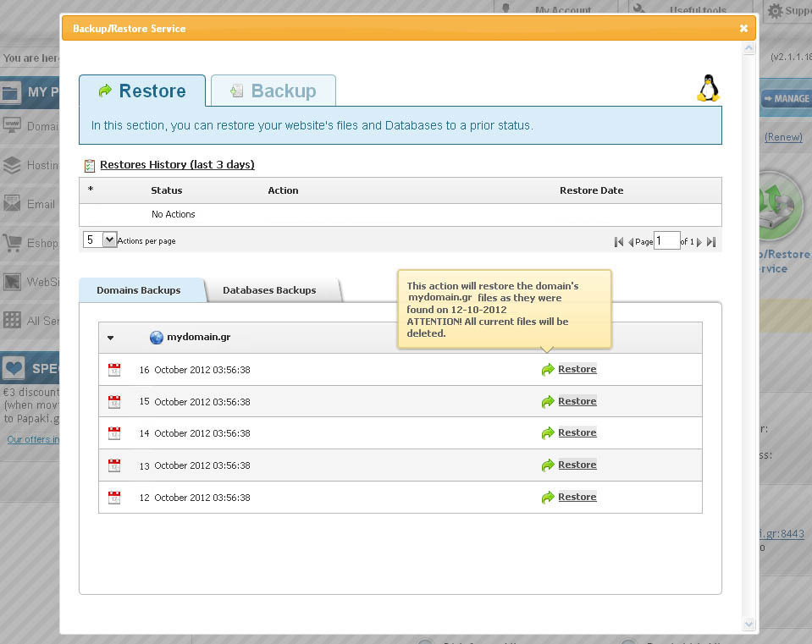Open the Actions per page dropdown

pos(100,239)
